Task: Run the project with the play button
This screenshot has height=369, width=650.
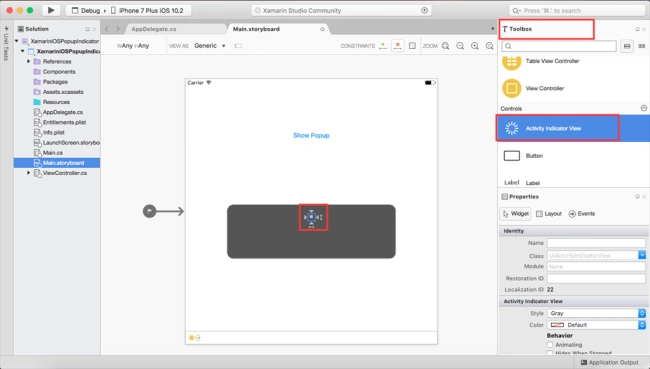Action: pos(51,10)
